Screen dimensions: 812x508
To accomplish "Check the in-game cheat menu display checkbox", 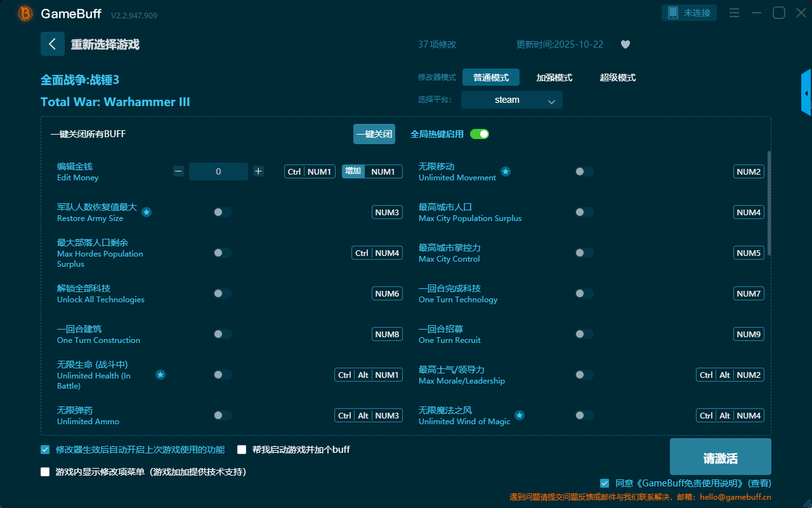I will (x=45, y=472).
